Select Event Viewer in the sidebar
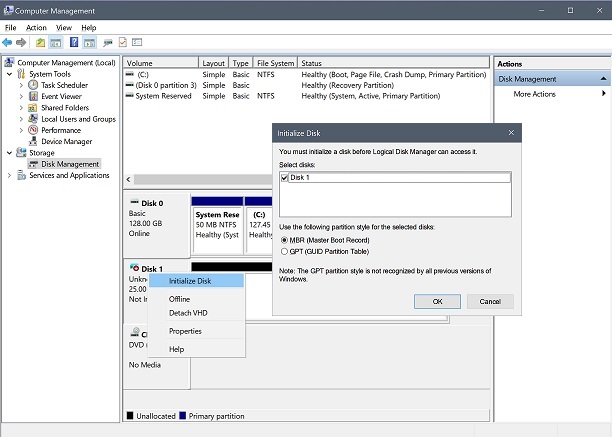 62,97
